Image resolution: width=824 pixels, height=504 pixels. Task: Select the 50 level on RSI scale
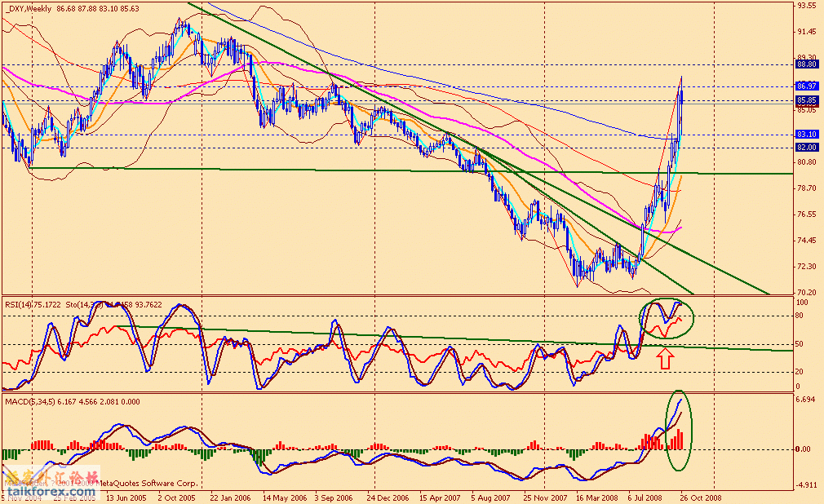click(800, 344)
